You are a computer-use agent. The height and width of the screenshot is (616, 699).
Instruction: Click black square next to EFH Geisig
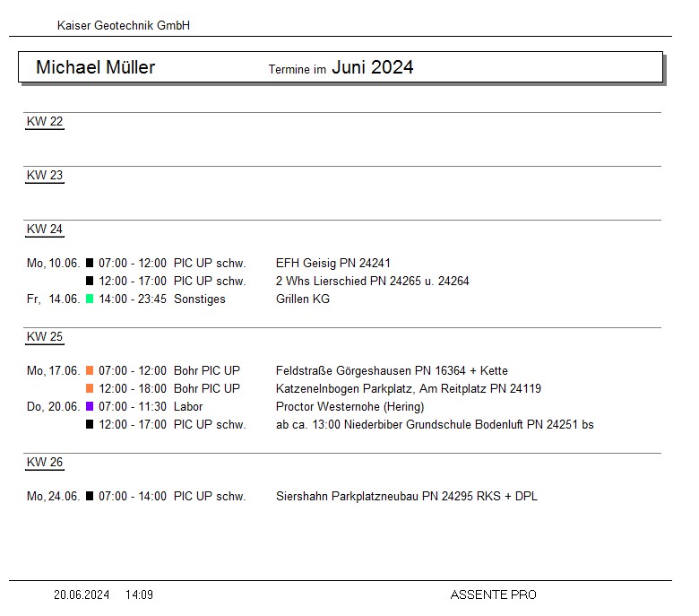90,264
